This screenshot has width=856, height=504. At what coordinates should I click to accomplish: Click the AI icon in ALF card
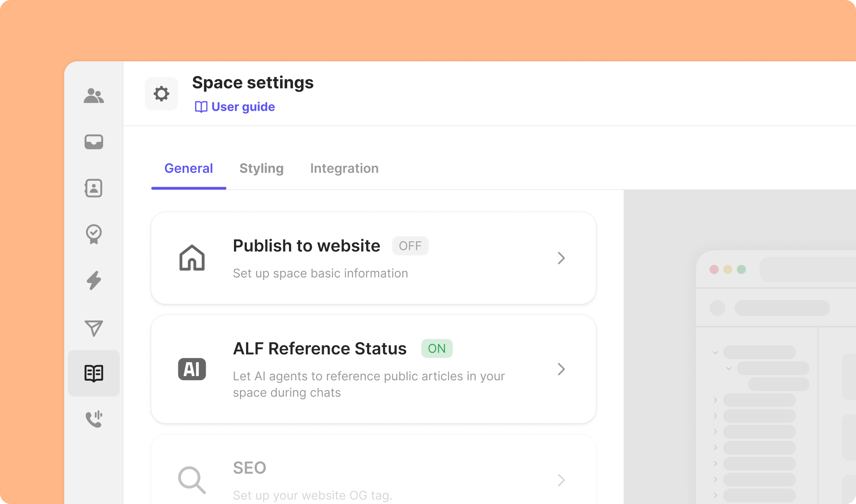point(192,369)
